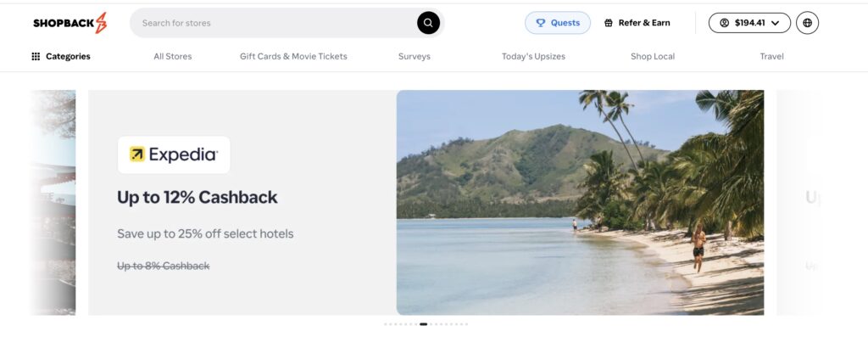Image resolution: width=868 pixels, height=348 pixels.
Task: Open the Quests button
Action: click(x=558, y=23)
